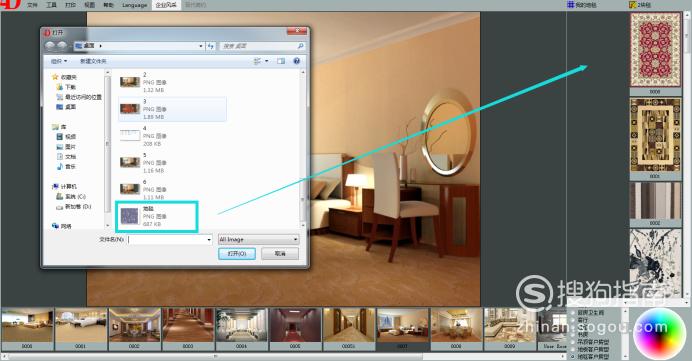Click the category list scroll-down arrow
Viewport: 692px width, 361px height.
click(x=624, y=356)
